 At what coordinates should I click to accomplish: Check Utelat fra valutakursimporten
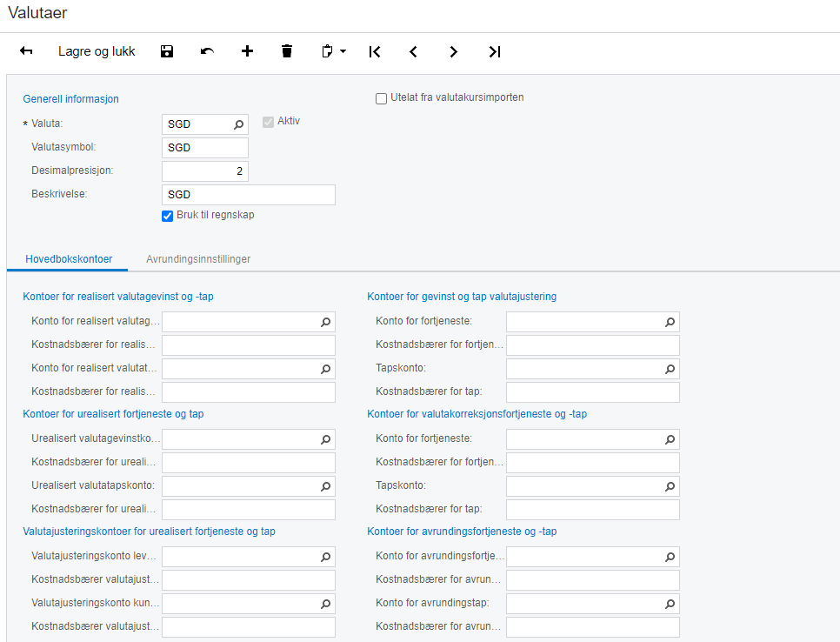[382, 98]
